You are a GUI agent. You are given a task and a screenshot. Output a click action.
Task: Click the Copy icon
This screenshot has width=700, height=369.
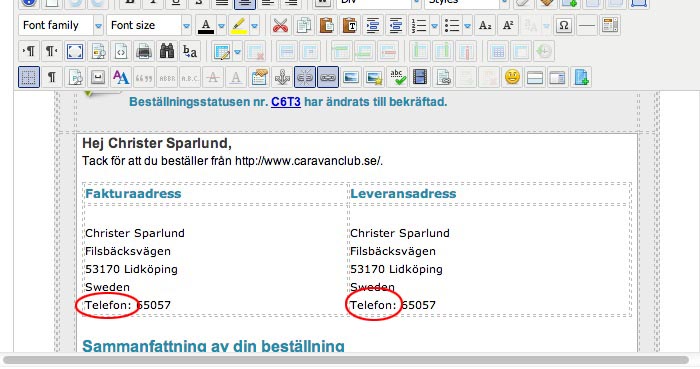(x=304, y=25)
